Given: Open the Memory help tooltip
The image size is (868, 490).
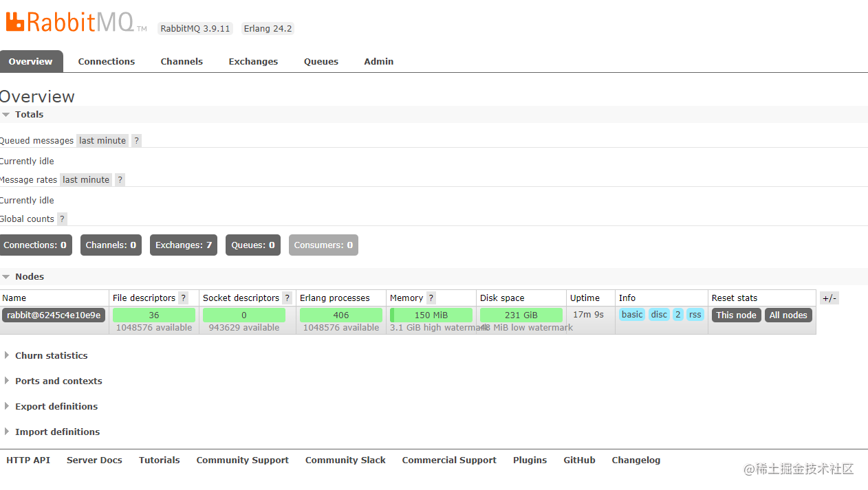Looking at the screenshot, I should pos(430,298).
